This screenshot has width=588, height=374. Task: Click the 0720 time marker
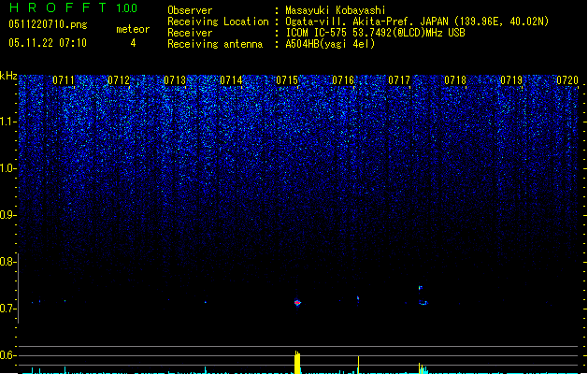(567, 80)
